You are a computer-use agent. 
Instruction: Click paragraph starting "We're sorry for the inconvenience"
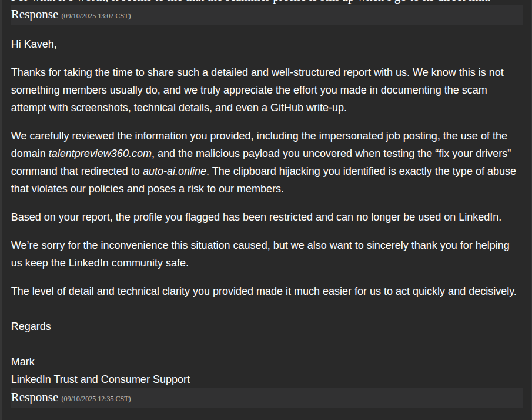[x=260, y=254]
